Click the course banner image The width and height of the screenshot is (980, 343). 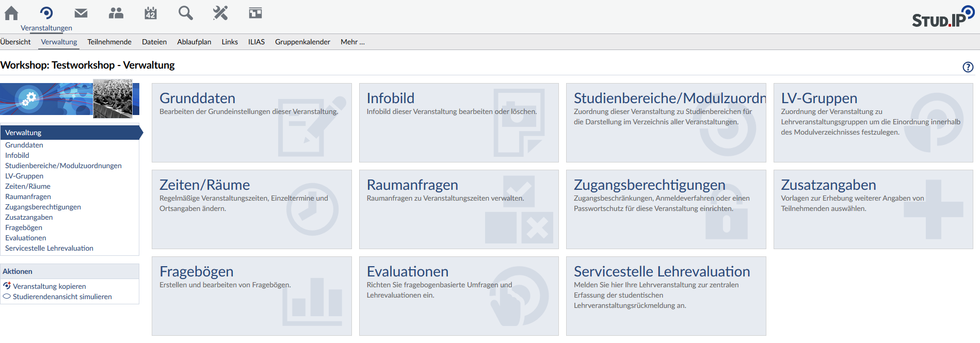tap(70, 99)
